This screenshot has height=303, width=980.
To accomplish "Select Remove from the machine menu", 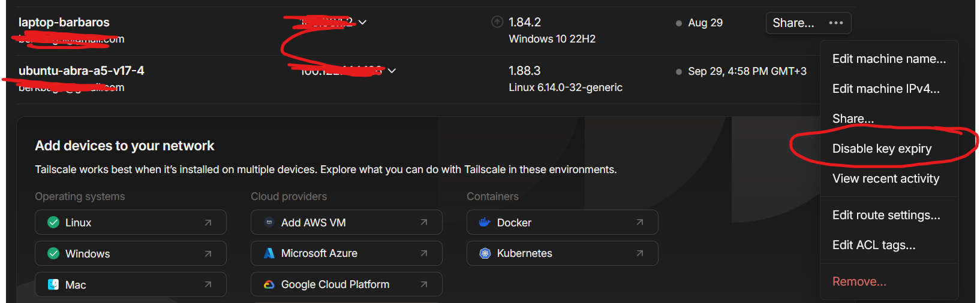I will tap(889, 281).
